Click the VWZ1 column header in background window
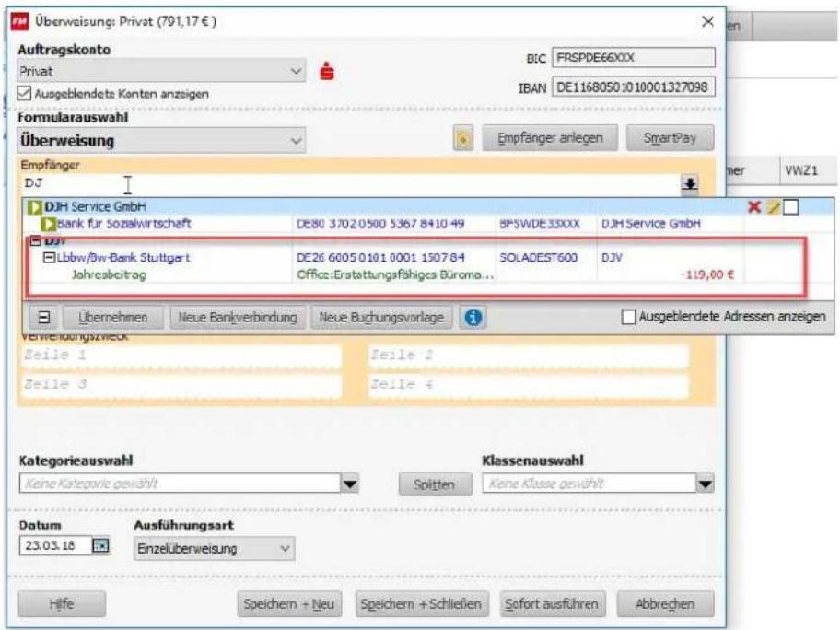840x630 pixels. click(801, 171)
